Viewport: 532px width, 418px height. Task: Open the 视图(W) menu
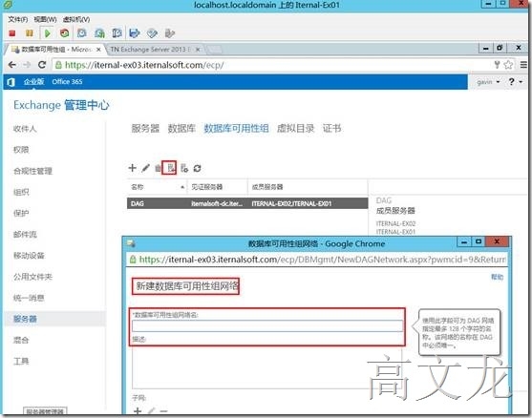tap(45, 19)
